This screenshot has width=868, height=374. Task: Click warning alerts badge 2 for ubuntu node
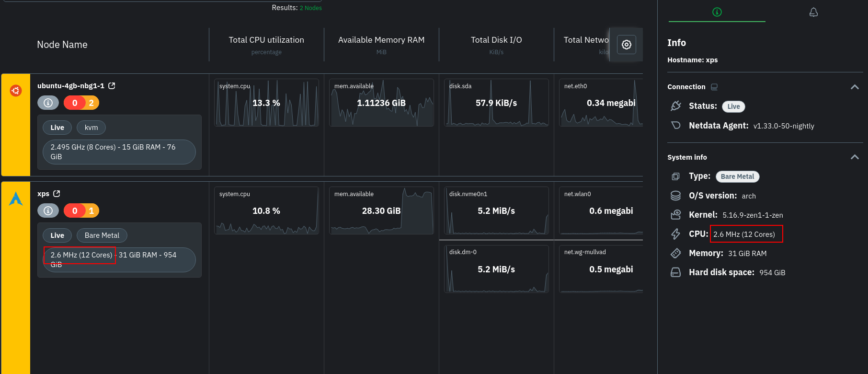click(91, 103)
